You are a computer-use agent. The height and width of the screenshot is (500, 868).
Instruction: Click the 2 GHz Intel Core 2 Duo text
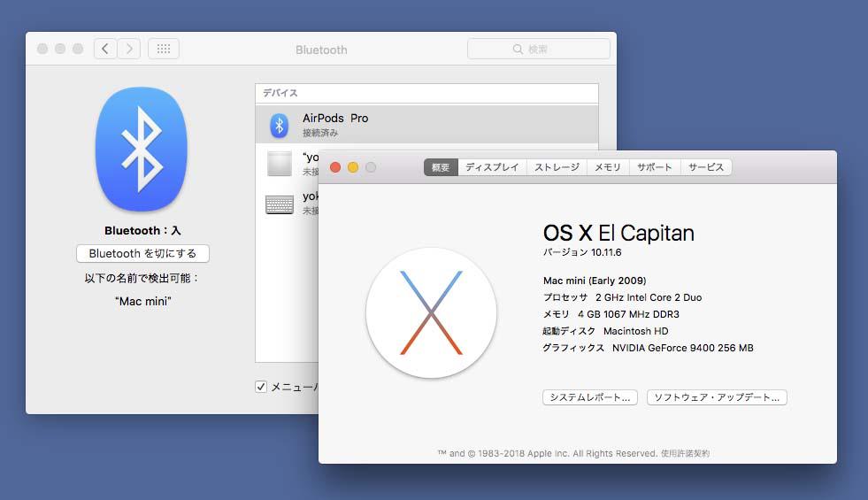pyautogui.click(x=649, y=297)
